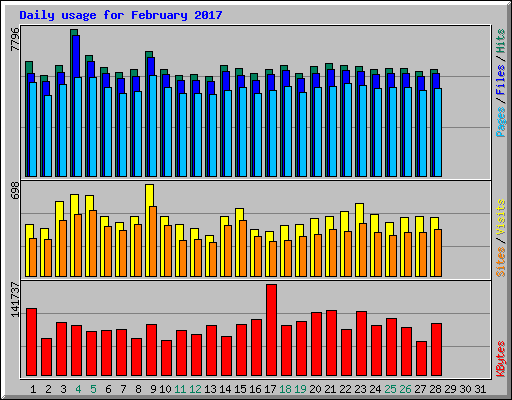Click the blue "Files" legend label
The width and height of the screenshot is (512, 400).
click(500, 80)
